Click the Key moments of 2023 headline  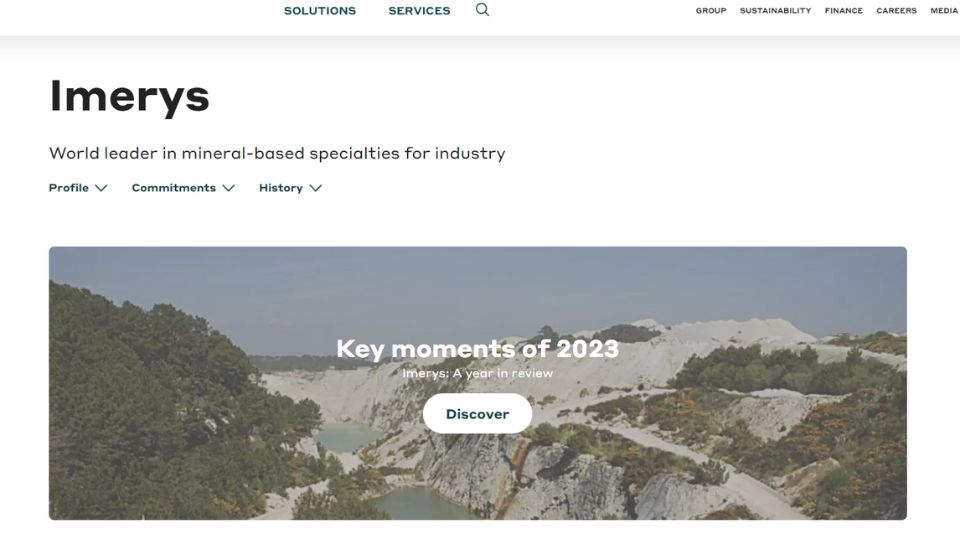tap(477, 349)
